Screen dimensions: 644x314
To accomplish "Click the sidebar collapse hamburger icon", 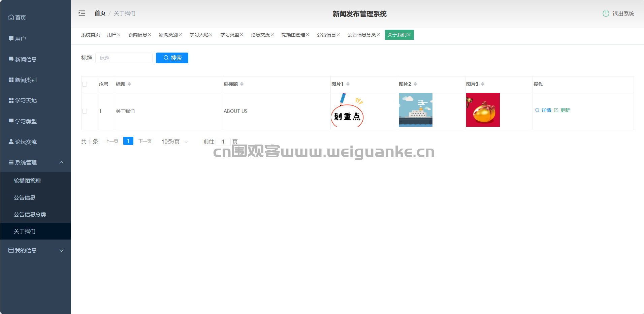I will point(82,13).
